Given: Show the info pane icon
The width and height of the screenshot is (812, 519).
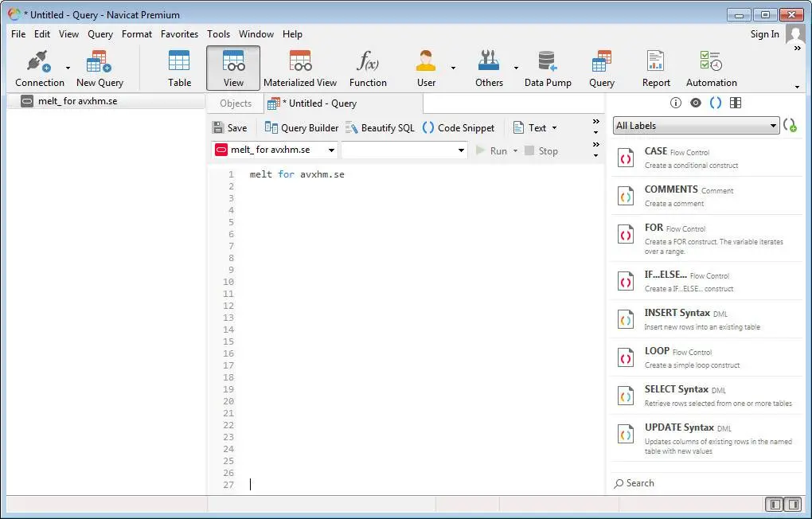Looking at the screenshot, I should coord(675,103).
